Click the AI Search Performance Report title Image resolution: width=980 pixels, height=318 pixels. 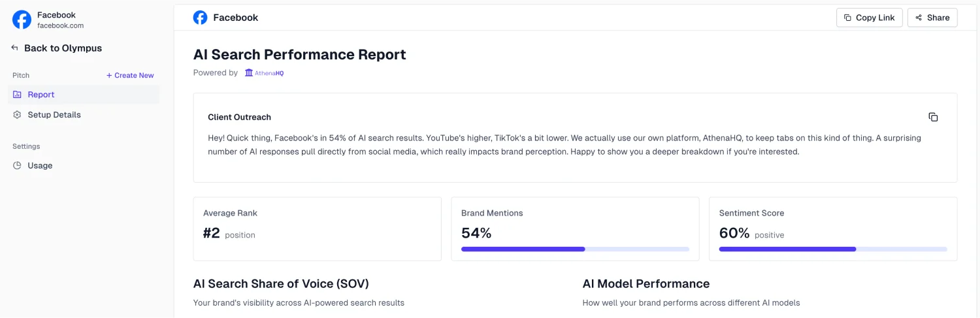299,55
